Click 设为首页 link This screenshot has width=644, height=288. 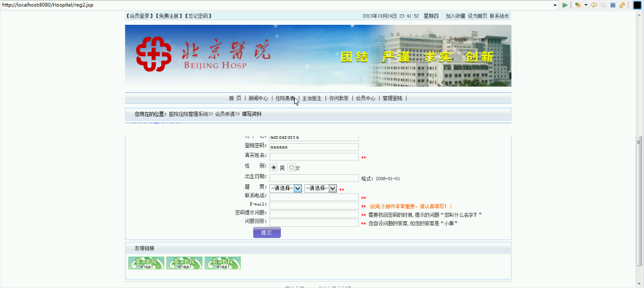477,16
